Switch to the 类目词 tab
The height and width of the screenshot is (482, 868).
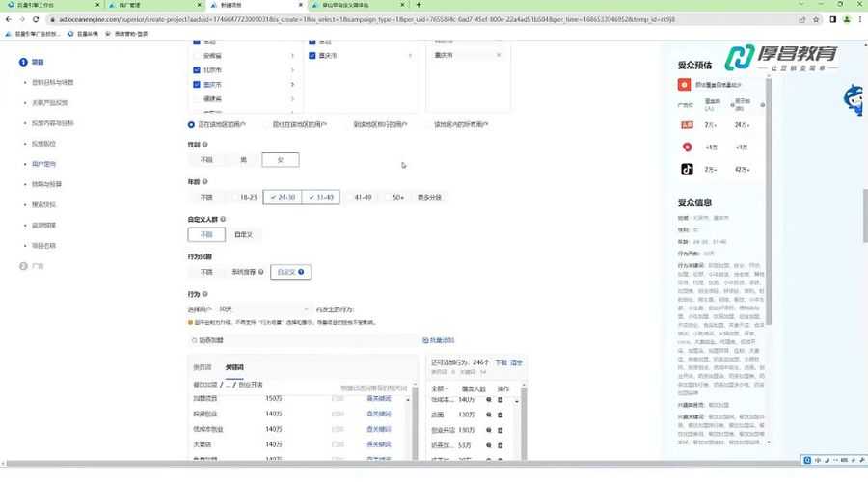tap(203, 367)
